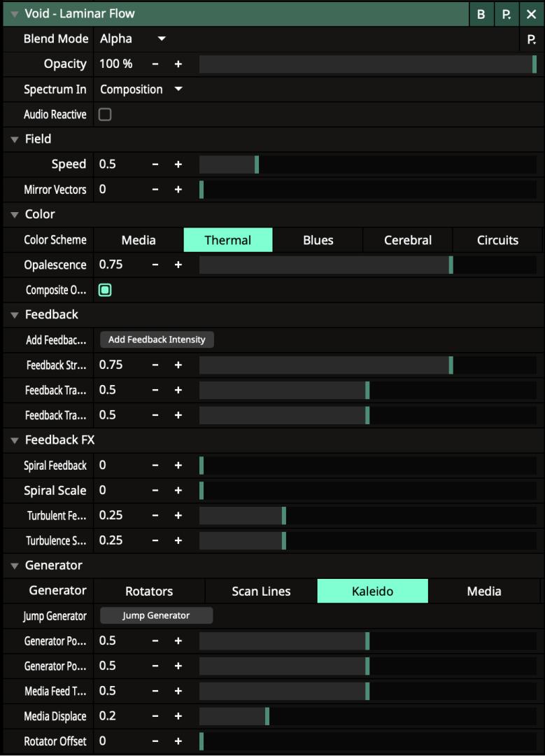Increase Mirror Vectors with plus button
The height and width of the screenshot is (756, 545).
[x=178, y=190]
